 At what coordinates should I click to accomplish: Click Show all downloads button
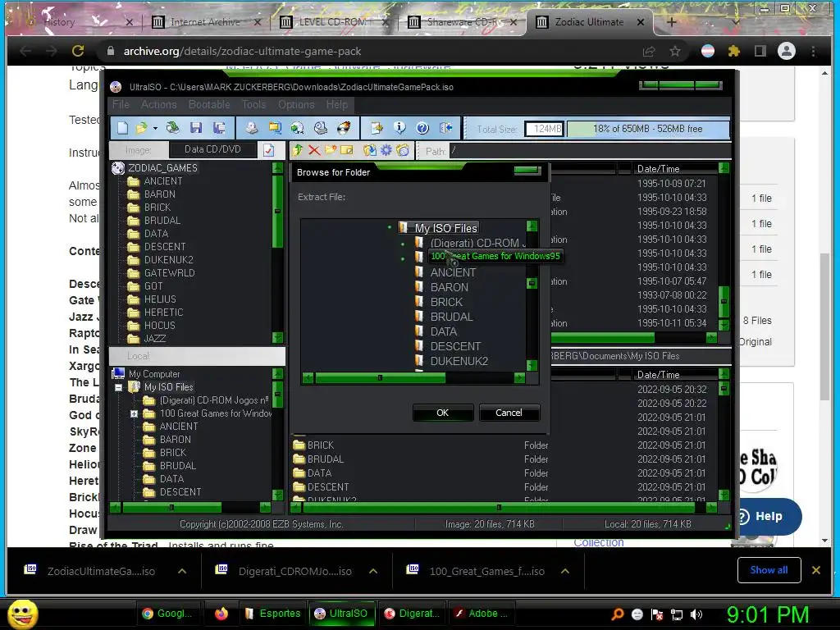(x=769, y=570)
